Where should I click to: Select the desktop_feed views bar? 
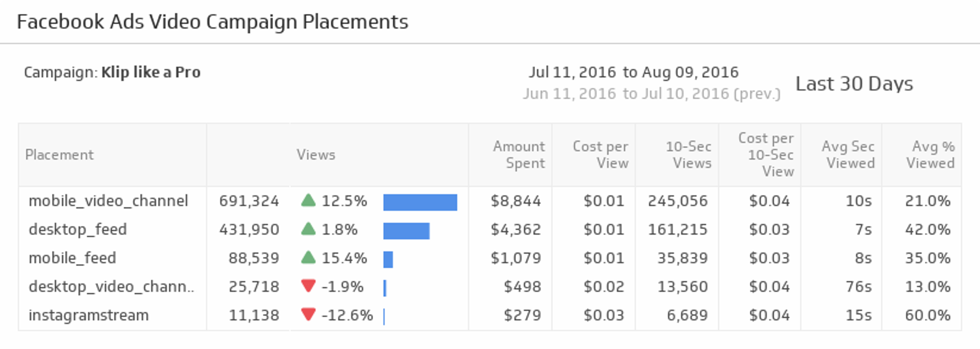[406, 231]
